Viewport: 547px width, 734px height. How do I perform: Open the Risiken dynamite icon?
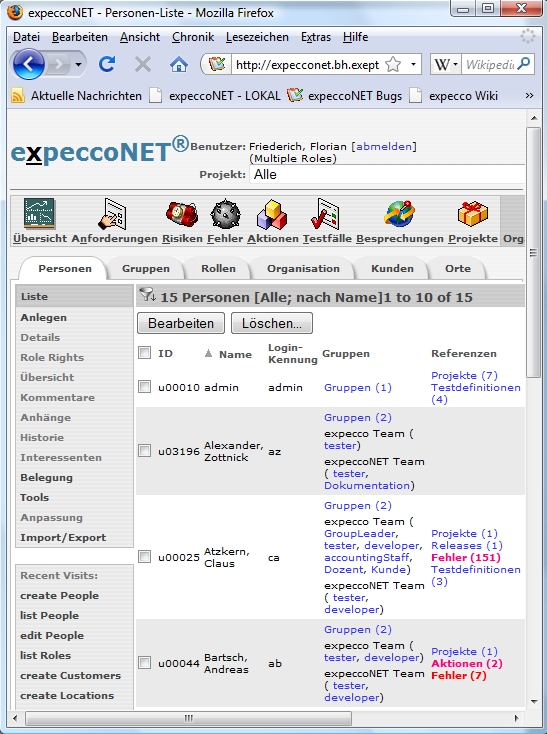point(182,213)
